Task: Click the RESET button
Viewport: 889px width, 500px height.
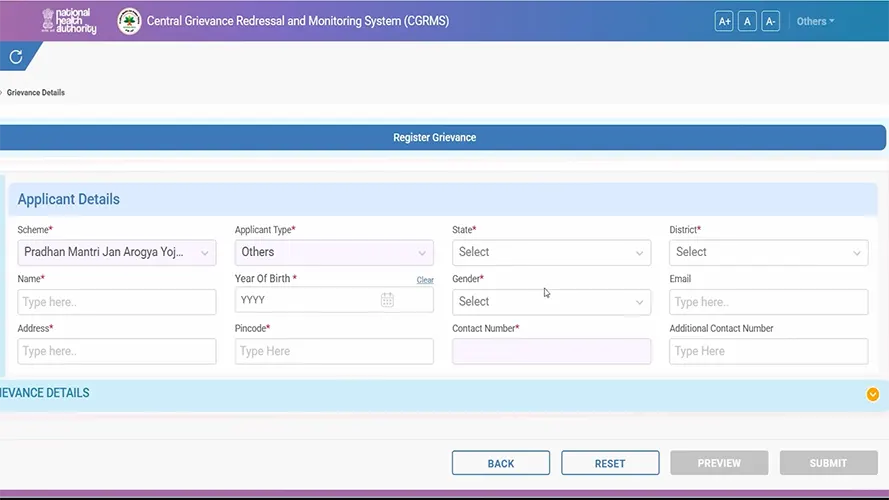Action: pyautogui.click(x=610, y=463)
